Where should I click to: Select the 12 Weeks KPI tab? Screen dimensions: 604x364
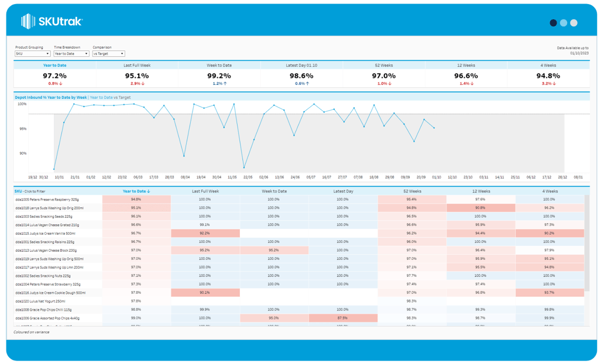466,66
